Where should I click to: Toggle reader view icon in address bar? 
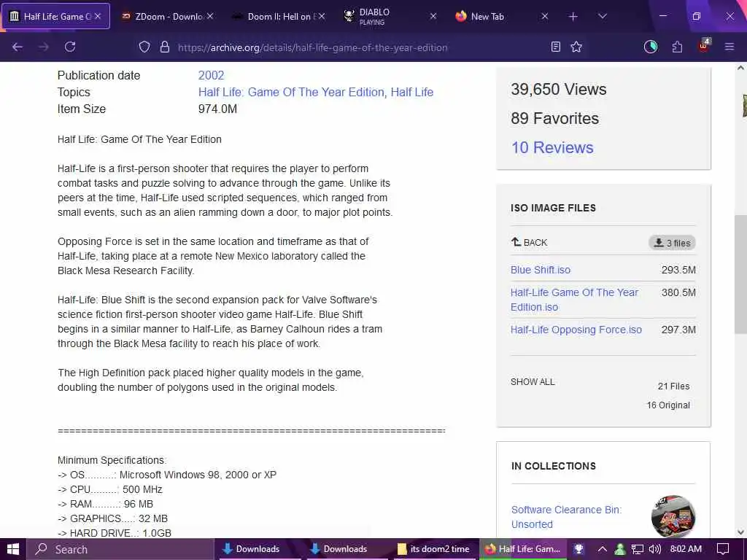555,47
